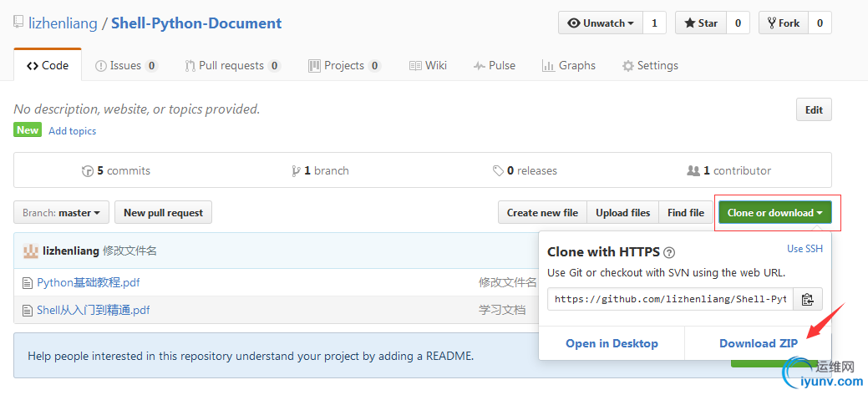Click the Add topics link
The height and width of the screenshot is (395, 868).
(x=73, y=131)
